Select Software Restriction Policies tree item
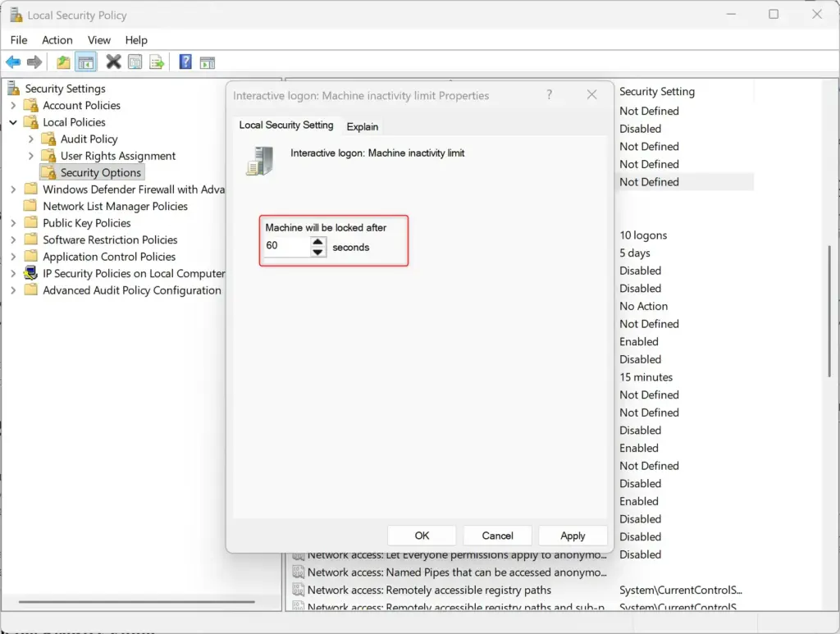840x634 pixels. 110,239
